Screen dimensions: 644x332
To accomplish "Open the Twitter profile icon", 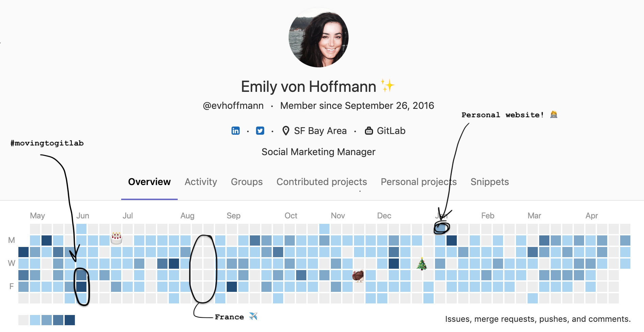I will pos(260,131).
